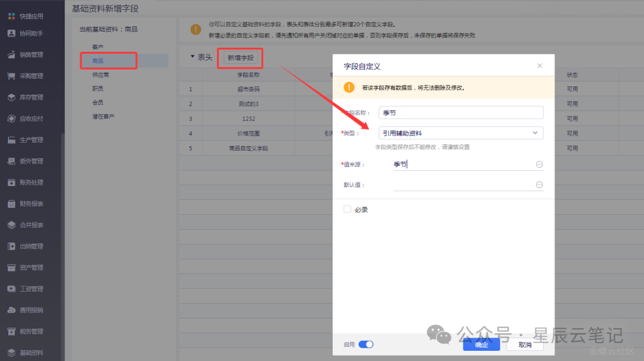The width and height of the screenshot is (644, 361).
Task: Select the 生产管理 factory icon
Action: point(11,140)
